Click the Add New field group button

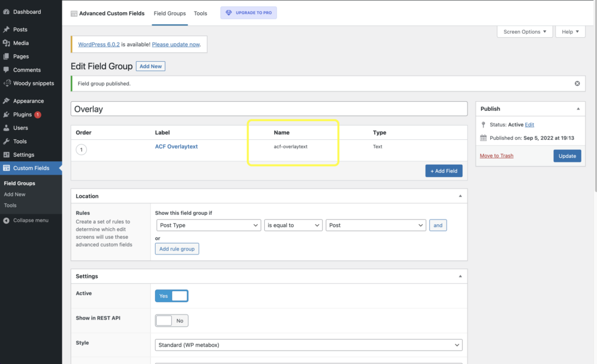click(150, 66)
